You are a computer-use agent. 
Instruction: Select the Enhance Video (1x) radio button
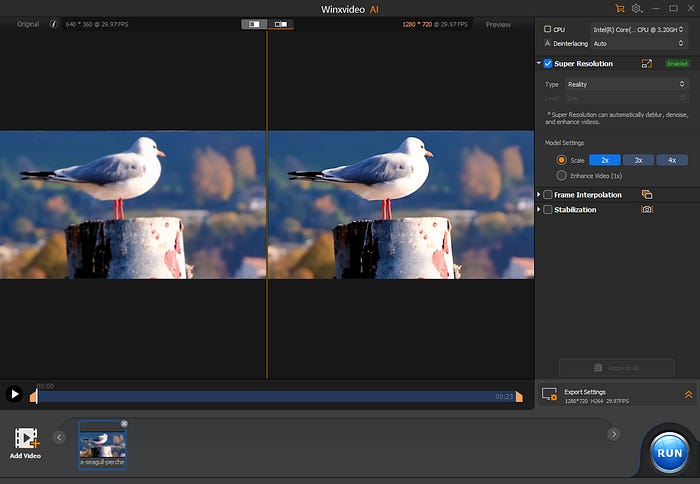point(561,175)
